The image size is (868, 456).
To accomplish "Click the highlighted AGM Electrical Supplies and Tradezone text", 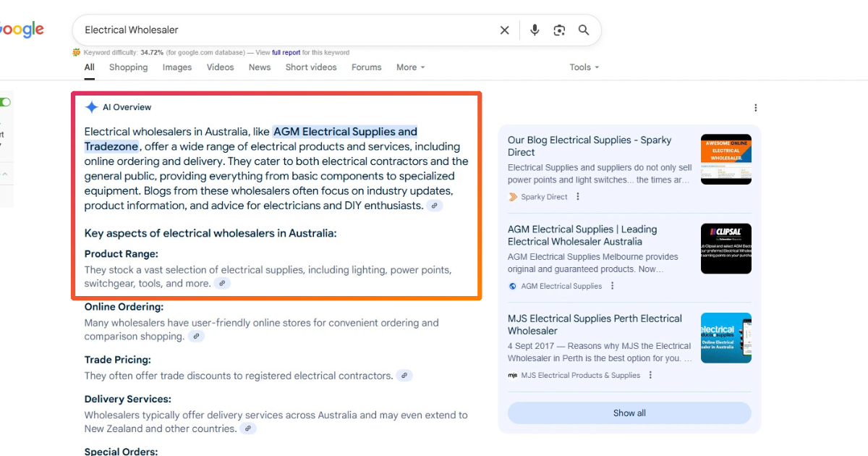I will coord(251,139).
